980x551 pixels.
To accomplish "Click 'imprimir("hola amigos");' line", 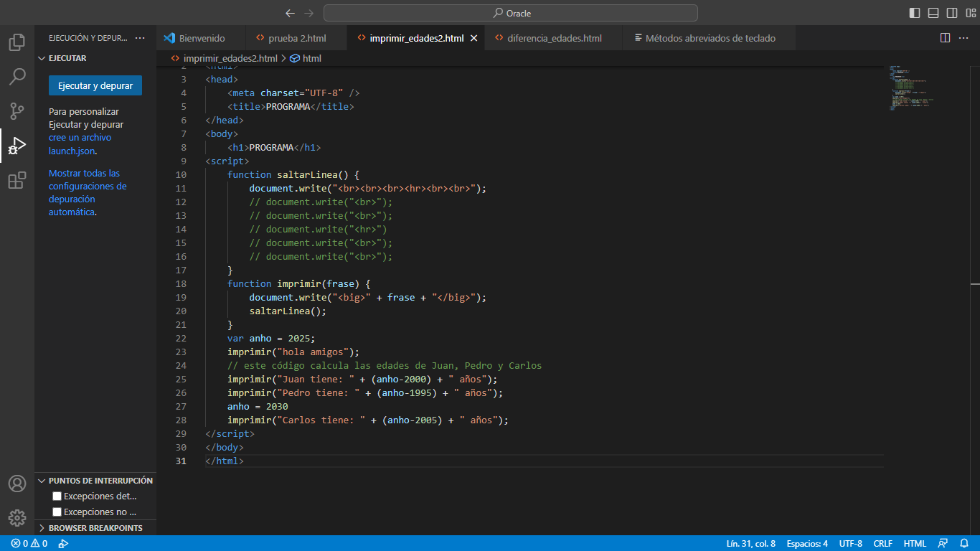I will (x=293, y=352).
